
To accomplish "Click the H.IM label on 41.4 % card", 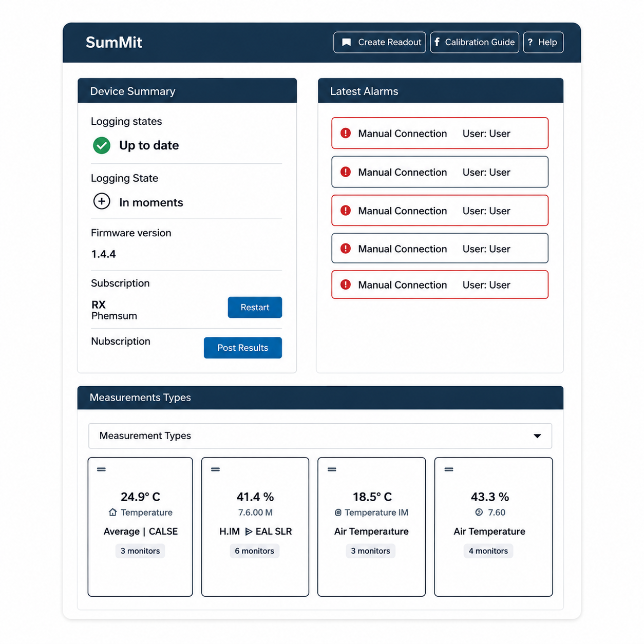I will (x=230, y=532).
